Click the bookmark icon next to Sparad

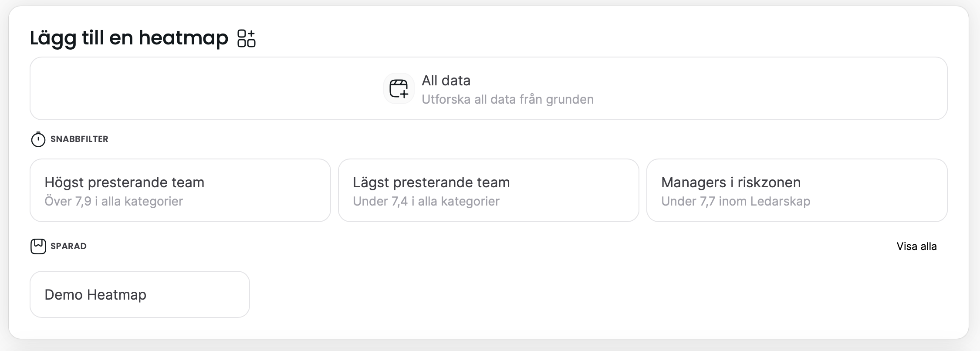tap(38, 246)
